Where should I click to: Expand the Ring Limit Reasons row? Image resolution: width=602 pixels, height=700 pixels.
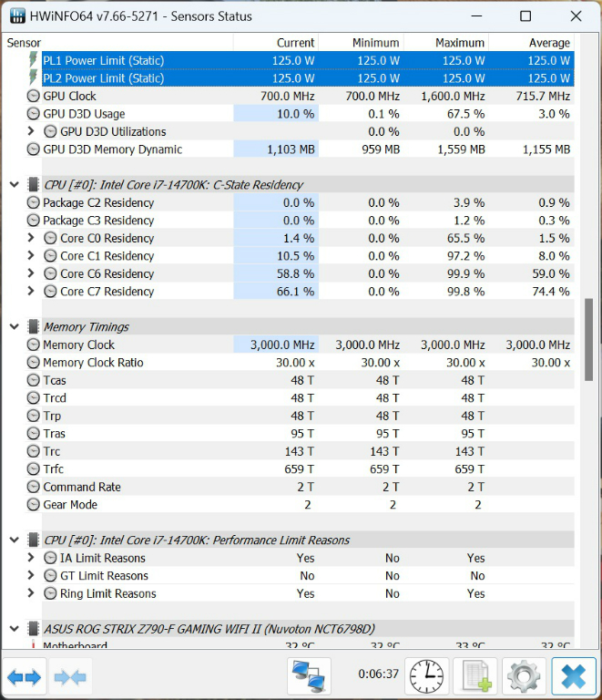click(31, 594)
